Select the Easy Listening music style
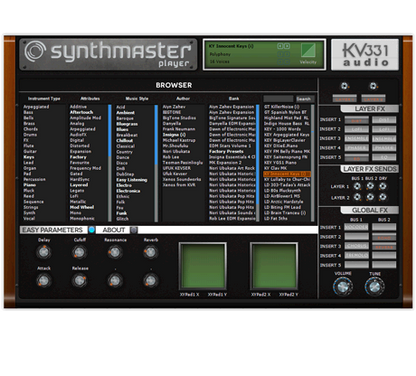 (x=132, y=180)
